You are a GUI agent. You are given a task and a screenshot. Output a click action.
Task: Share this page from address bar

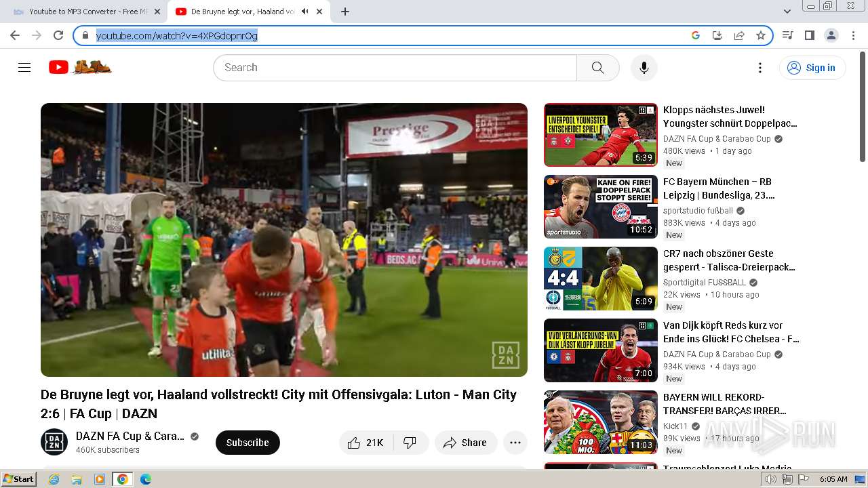[x=739, y=35]
